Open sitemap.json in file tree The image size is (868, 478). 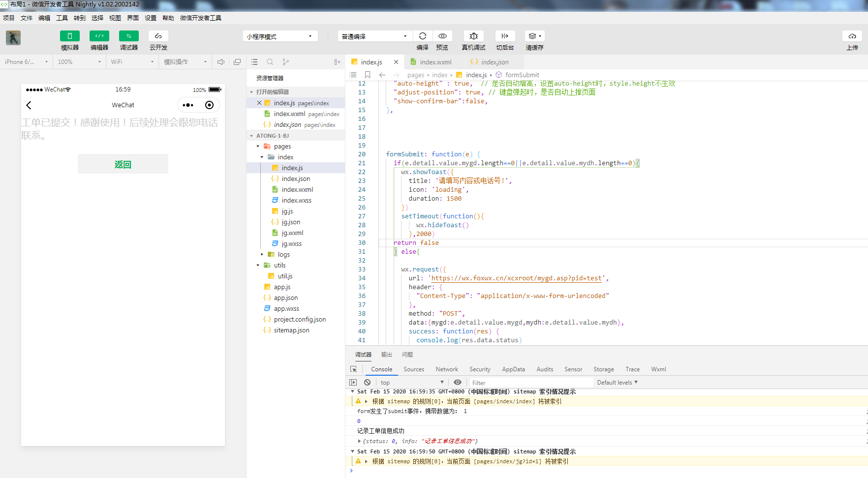(291, 330)
